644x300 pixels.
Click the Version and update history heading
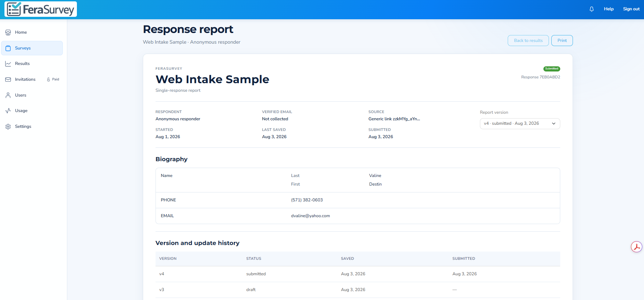point(197,243)
